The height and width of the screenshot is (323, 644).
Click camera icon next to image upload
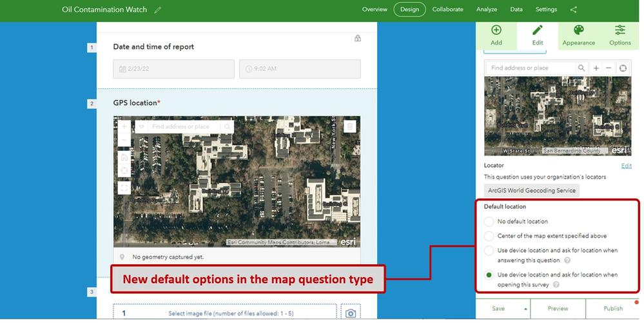pyautogui.click(x=350, y=313)
